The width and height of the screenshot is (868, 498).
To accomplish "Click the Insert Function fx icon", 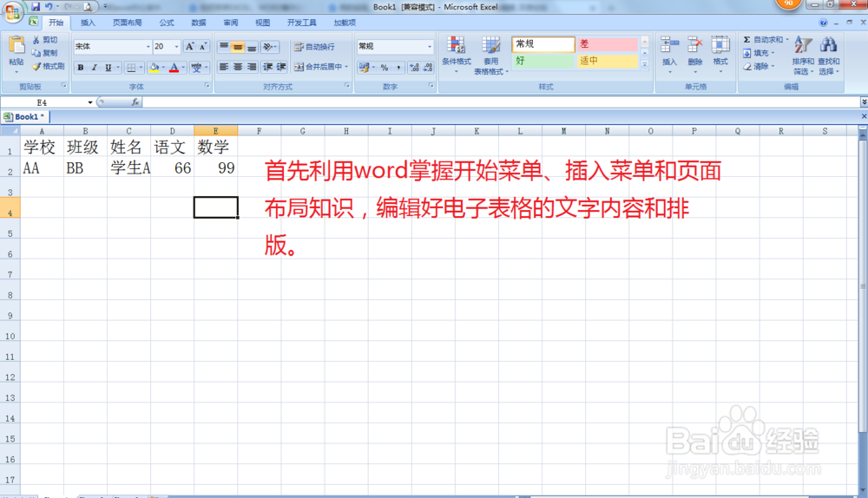I will 135,102.
